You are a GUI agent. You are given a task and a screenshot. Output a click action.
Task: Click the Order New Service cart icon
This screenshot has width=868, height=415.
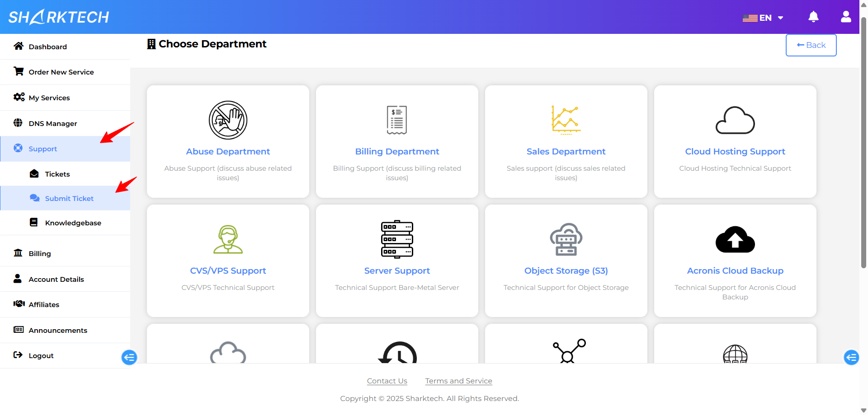[x=19, y=71]
